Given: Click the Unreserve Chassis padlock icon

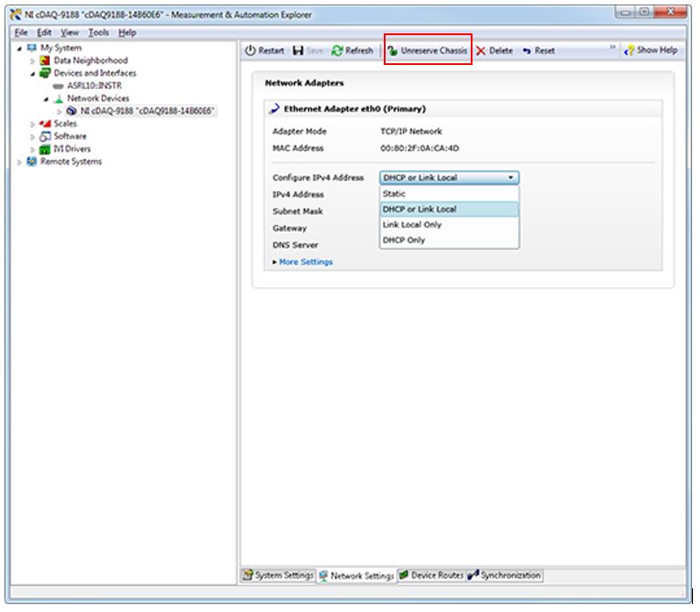Looking at the screenshot, I should point(393,51).
